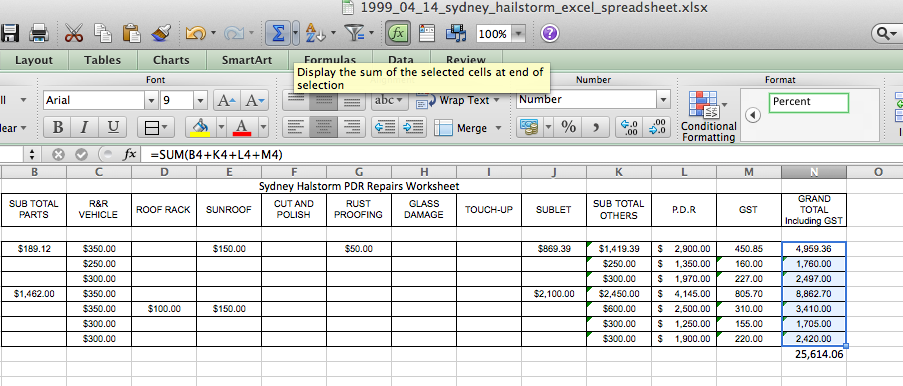Screen dimensions: 903x386
Task: Increase font size button
Action: coord(226,100)
